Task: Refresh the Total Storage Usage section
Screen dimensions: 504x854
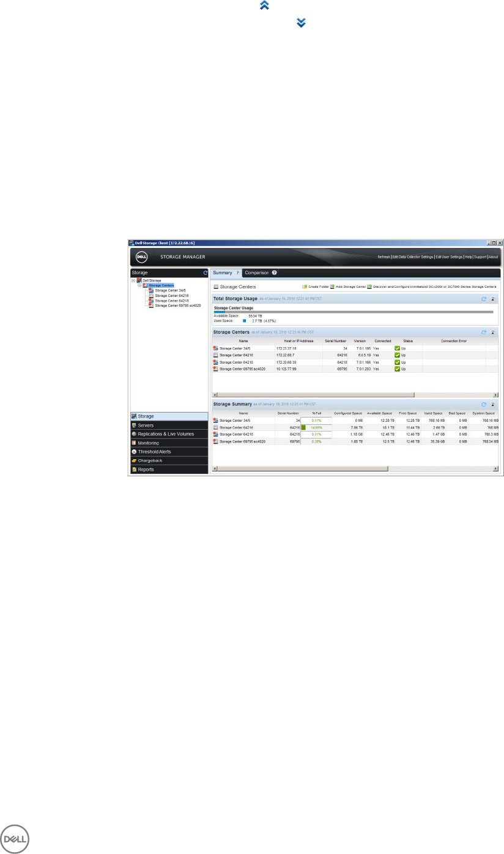Action: 484,299
